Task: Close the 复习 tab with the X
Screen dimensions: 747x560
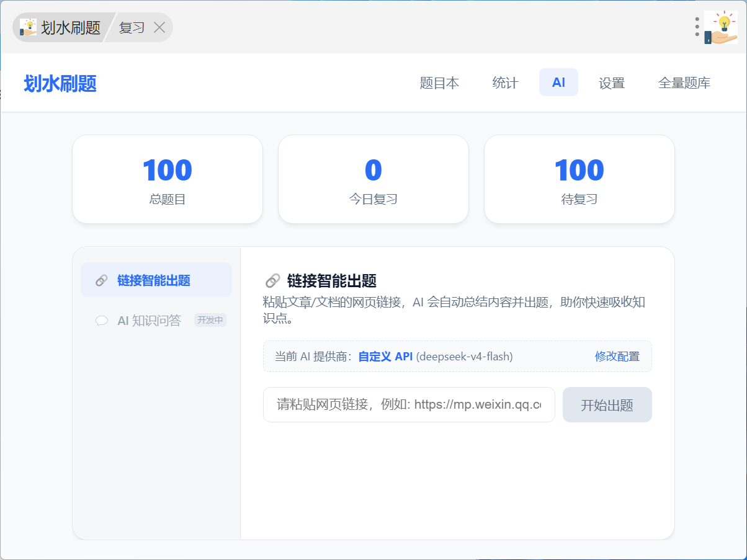Action: click(159, 27)
